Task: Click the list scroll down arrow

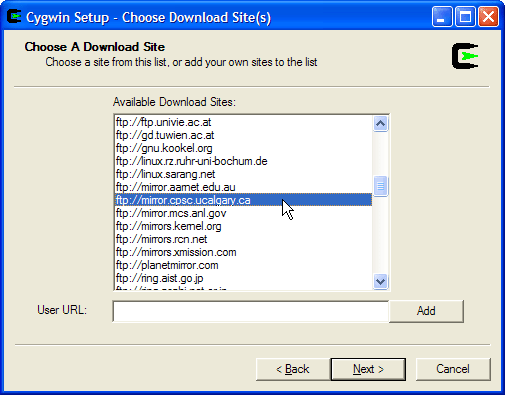Action: coord(380,282)
